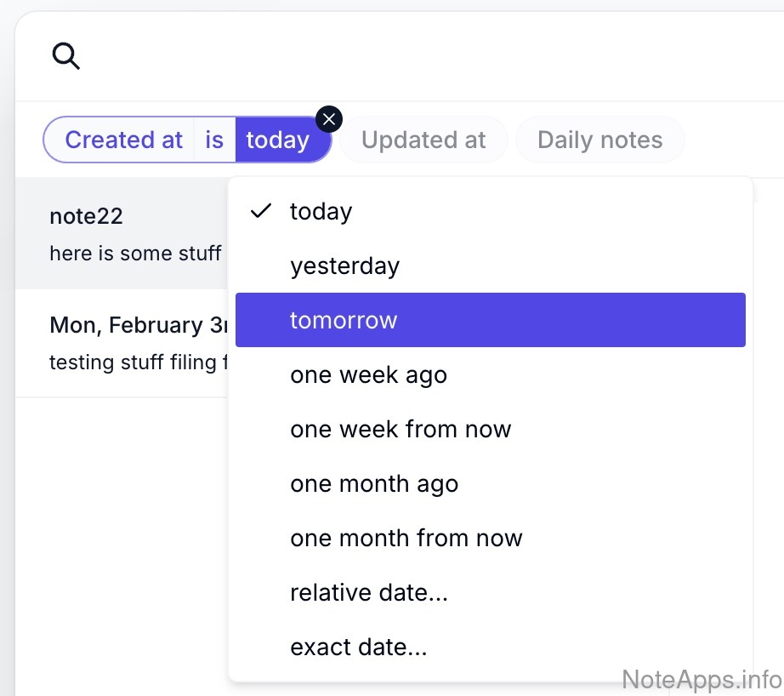Select 'one month from now' option
This screenshot has width=784, height=696.
(406, 539)
